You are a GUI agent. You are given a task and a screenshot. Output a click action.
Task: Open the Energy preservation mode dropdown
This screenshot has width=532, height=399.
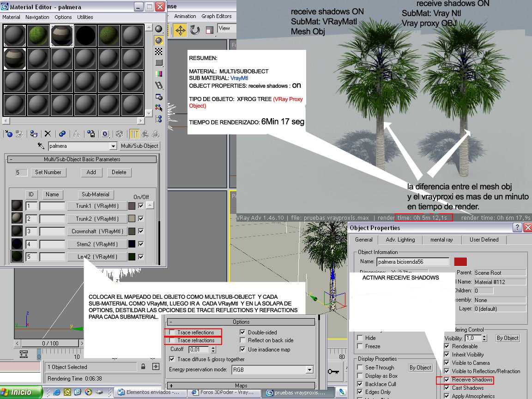(x=309, y=370)
